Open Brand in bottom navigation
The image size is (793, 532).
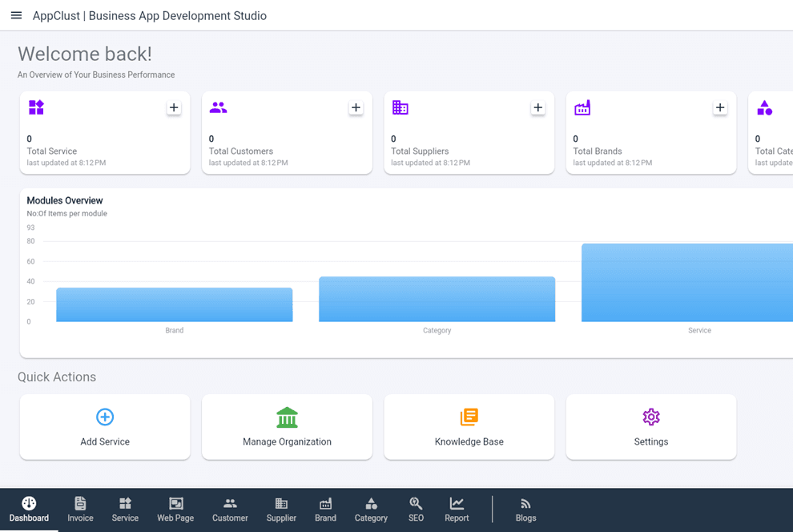pos(325,510)
